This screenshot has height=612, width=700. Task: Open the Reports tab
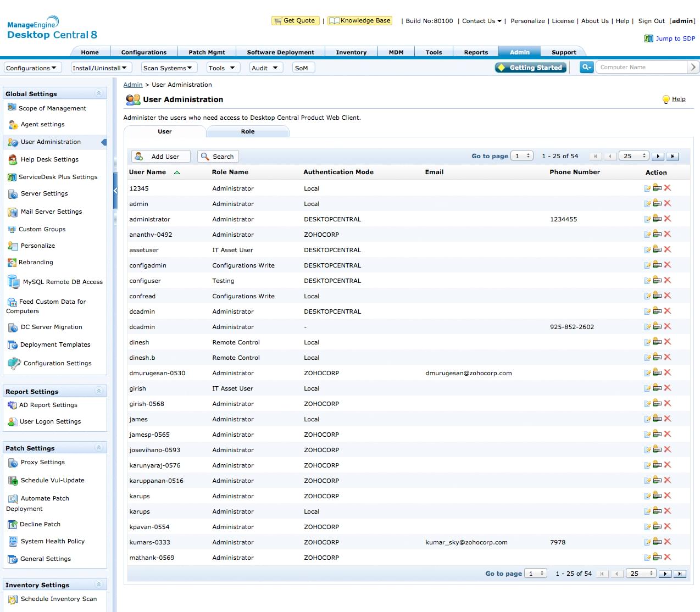click(x=476, y=52)
